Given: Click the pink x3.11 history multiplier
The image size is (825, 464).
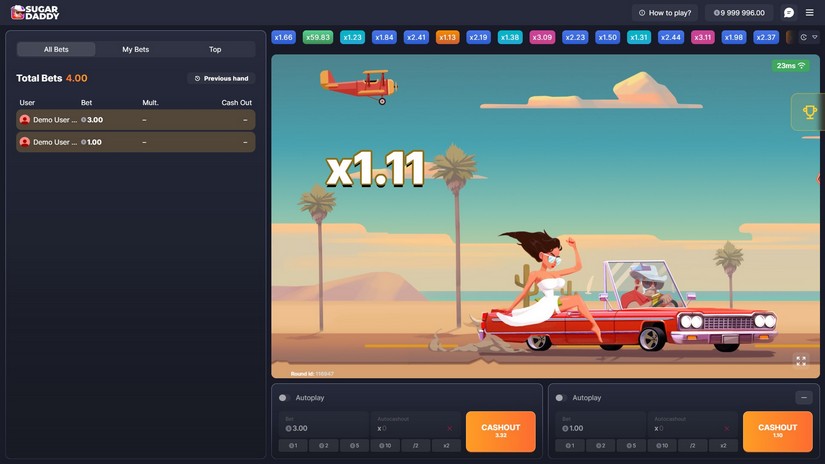Looking at the screenshot, I should click(702, 37).
